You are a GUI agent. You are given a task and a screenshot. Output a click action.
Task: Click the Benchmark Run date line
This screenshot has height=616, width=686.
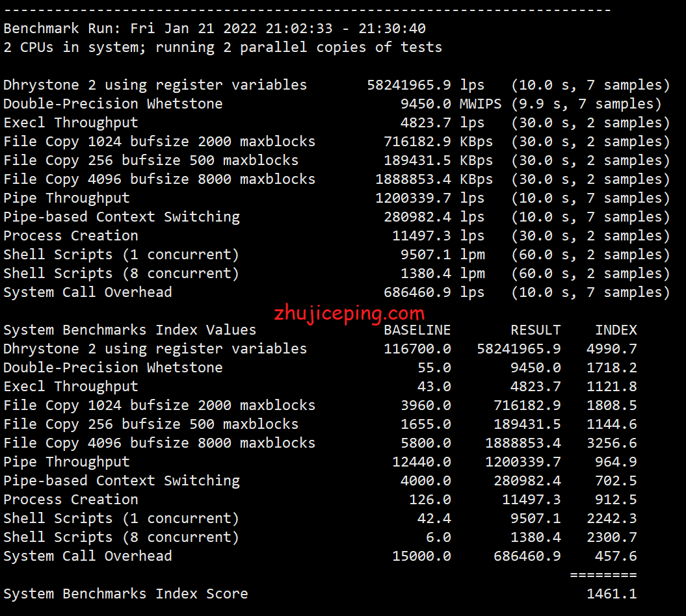pyautogui.click(x=215, y=29)
